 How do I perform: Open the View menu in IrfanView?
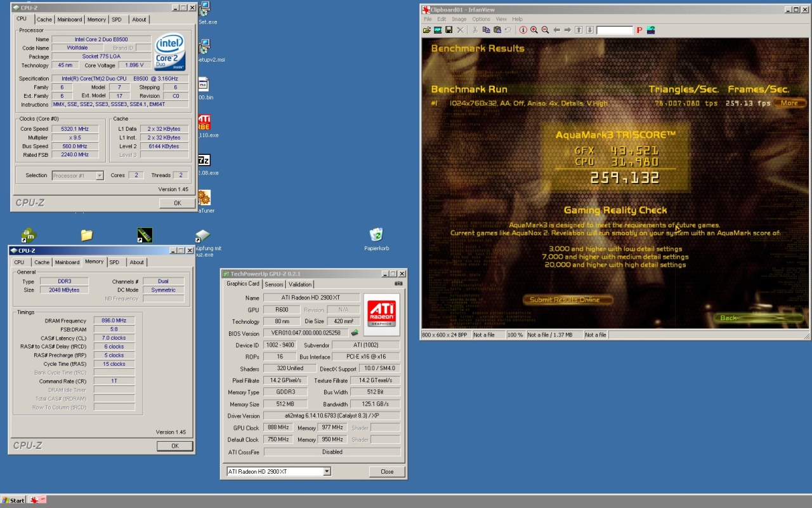[x=501, y=19]
